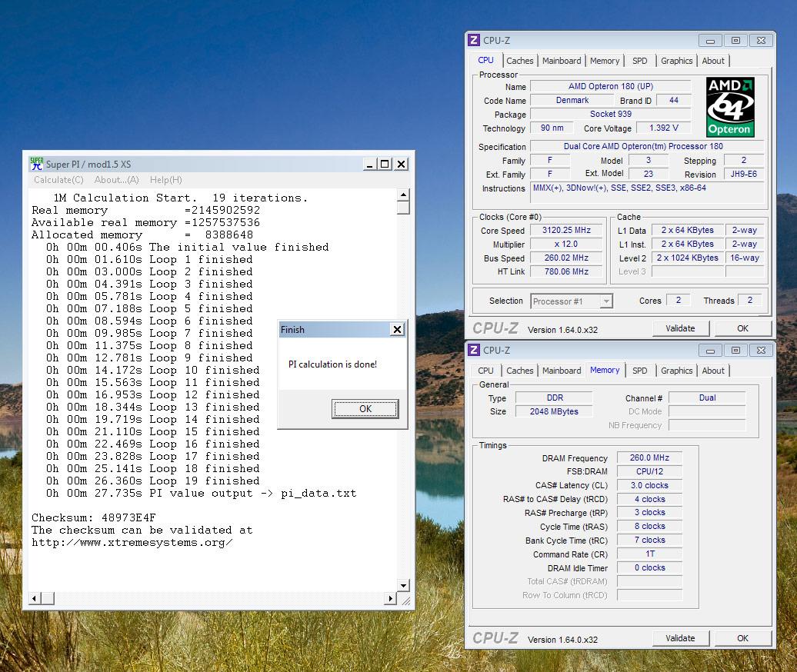Click OK in the bottom CPU-Z Memory window

(742, 638)
